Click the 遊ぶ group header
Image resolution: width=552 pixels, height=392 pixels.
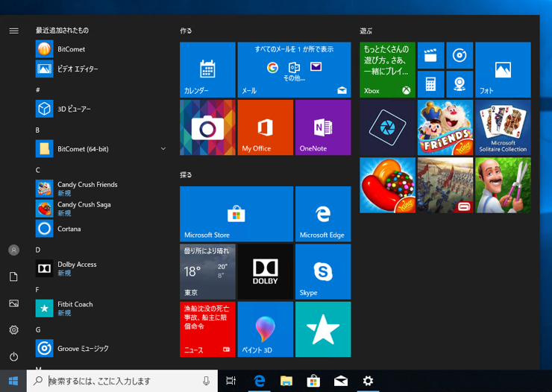[366, 31]
